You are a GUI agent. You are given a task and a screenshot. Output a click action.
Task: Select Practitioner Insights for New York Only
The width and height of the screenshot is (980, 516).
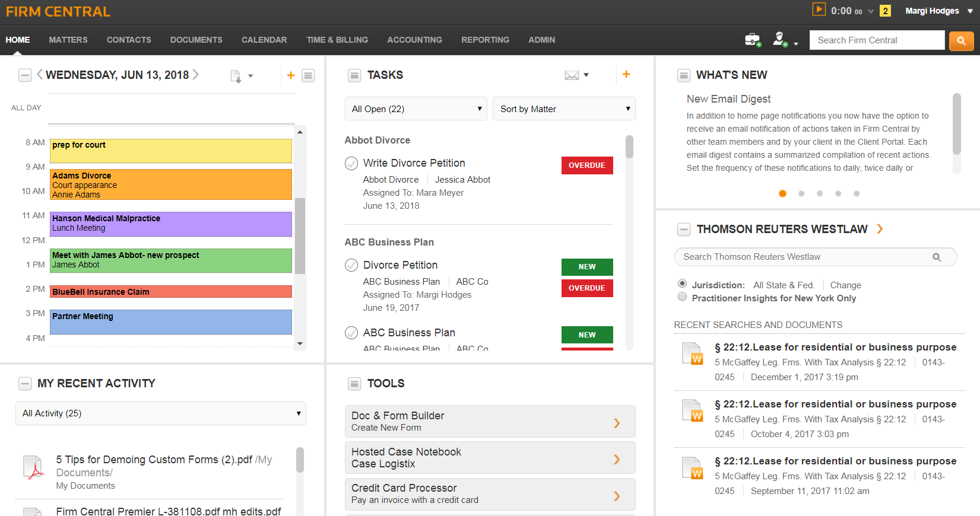(682, 297)
